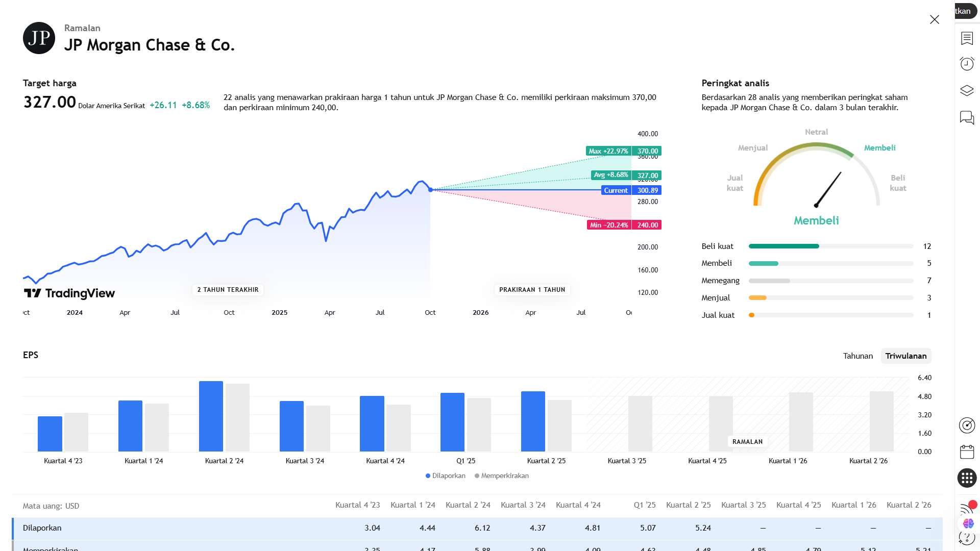
Task: Click the Beli kuat rating bar
Action: (x=830, y=246)
